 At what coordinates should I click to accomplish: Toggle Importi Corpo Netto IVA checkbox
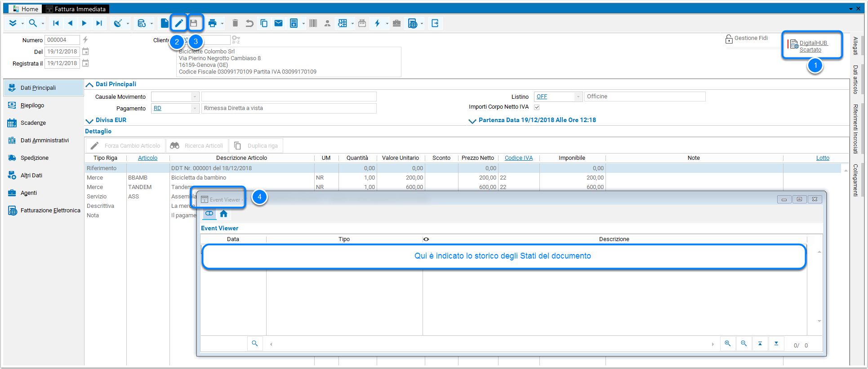pyautogui.click(x=537, y=107)
